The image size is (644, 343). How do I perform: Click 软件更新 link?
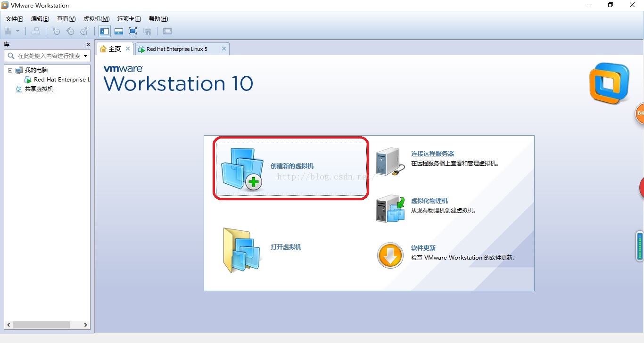(423, 248)
